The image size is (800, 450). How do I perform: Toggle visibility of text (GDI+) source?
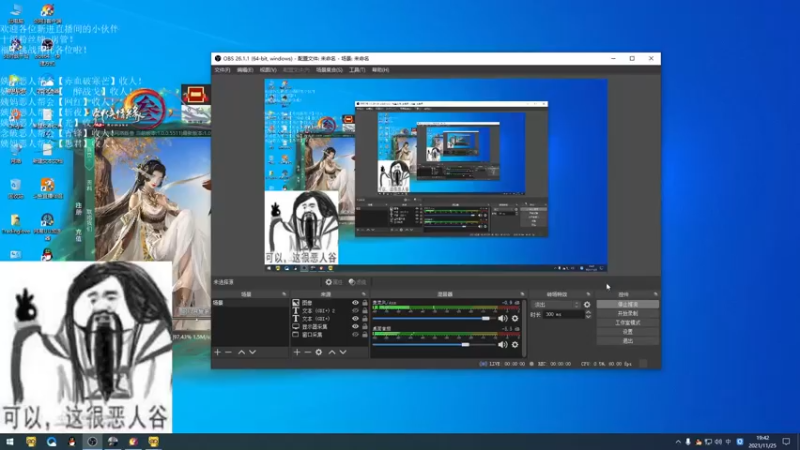point(355,319)
